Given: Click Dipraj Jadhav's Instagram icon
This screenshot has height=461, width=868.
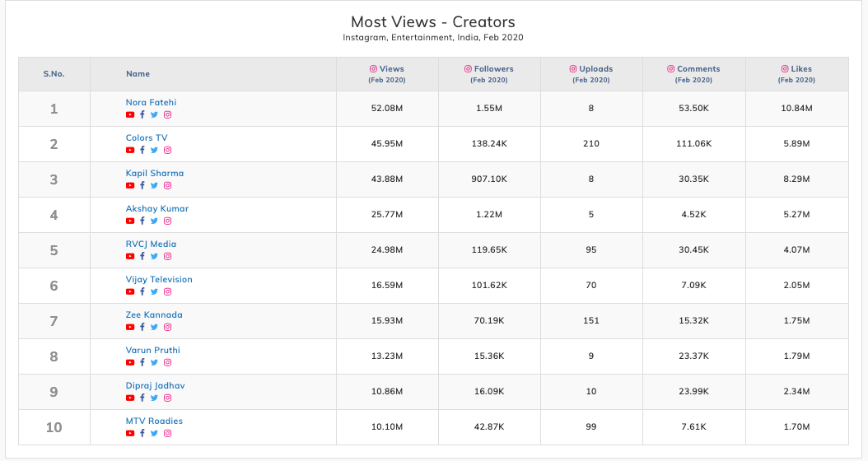Looking at the screenshot, I should [x=167, y=398].
